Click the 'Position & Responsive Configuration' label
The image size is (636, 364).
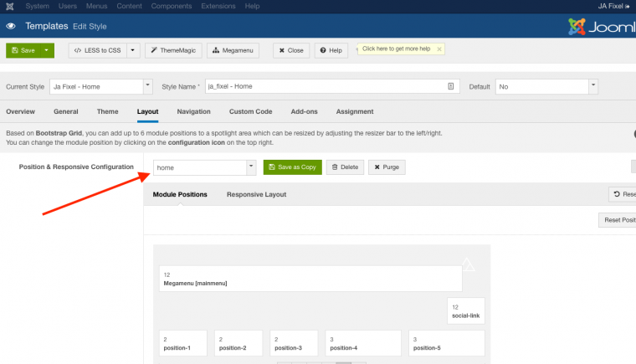[x=76, y=167]
